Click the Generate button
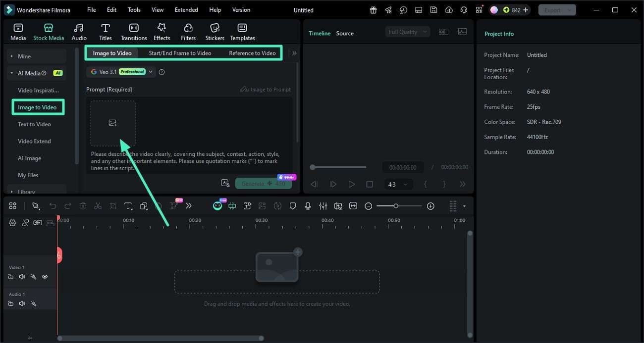The height and width of the screenshot is (343, 644). (263, 183)
